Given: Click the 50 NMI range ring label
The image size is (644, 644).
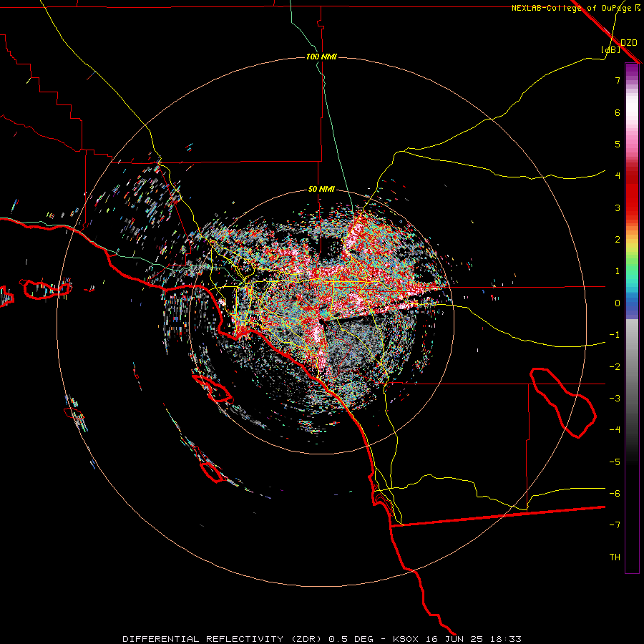Looking at the screenshot, I should coord(321,189).
